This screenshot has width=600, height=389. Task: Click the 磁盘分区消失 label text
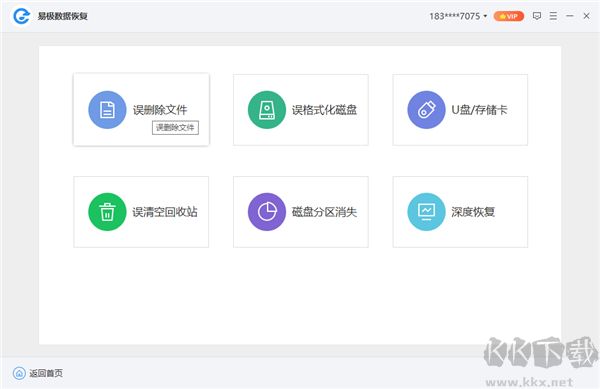pos(324,212)
